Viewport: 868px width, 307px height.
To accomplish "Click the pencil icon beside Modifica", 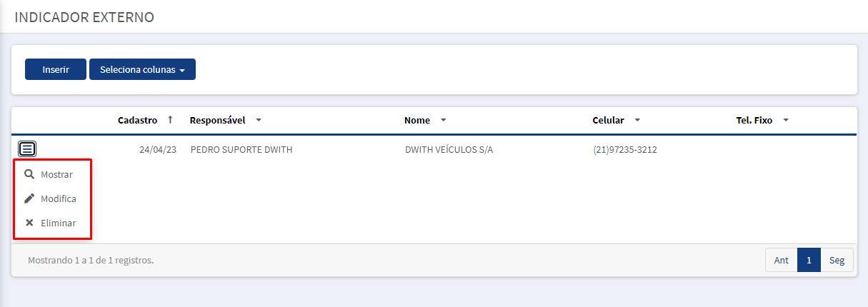I will (29, 198).
